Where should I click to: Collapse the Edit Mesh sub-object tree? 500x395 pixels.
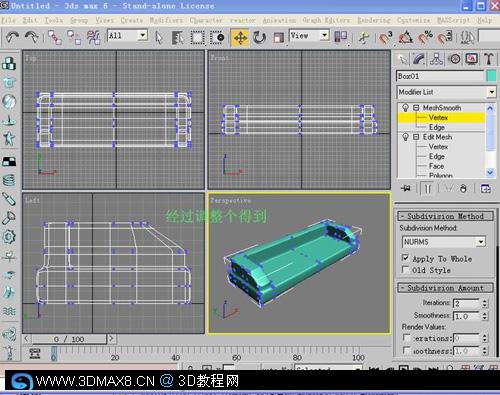416,137
